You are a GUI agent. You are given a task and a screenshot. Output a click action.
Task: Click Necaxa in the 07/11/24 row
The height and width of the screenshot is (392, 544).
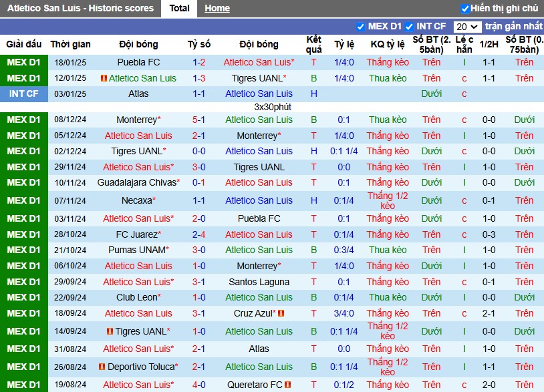point(138,201)
